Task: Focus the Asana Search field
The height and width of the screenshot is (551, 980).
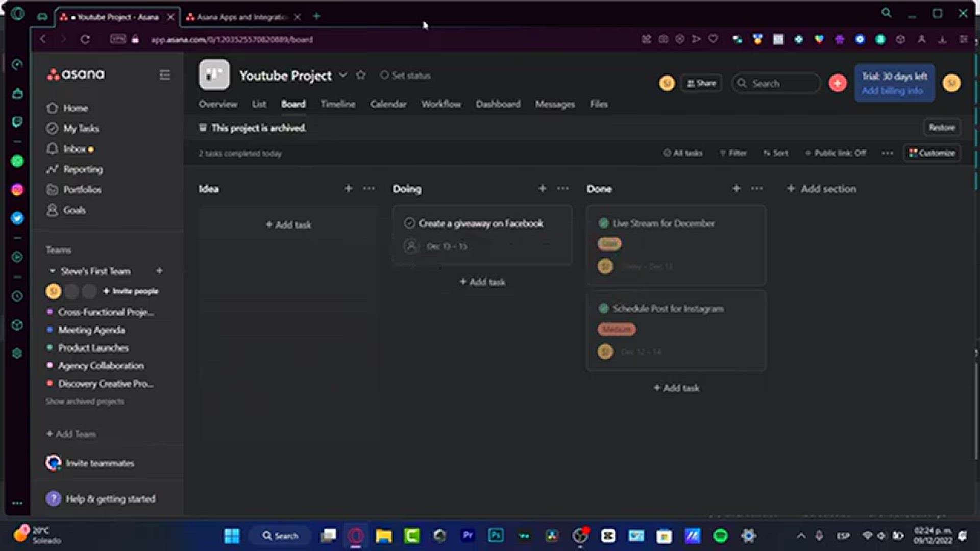Action: pos(776,83)
